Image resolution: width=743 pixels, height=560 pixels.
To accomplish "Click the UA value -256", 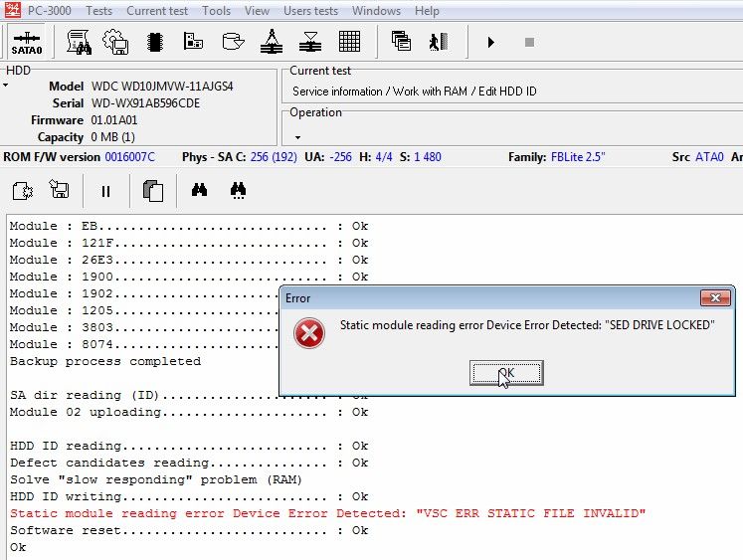I will 339,157.
